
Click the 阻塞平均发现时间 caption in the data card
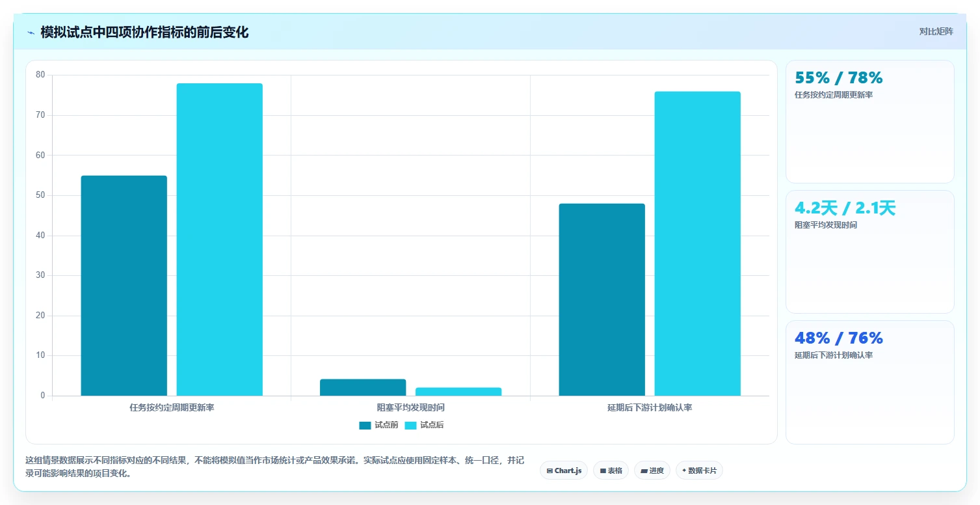pyautogui.click(x=826, y=225)
